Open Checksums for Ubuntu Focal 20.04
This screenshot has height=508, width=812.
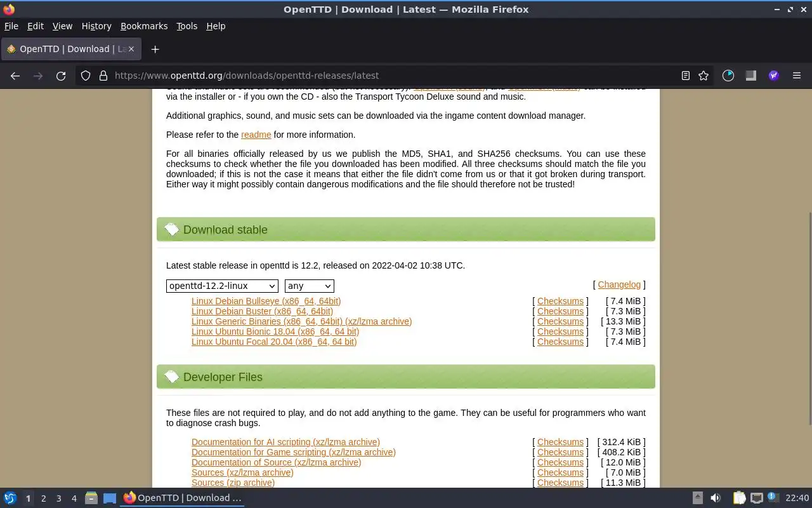[x=560, y=342]
